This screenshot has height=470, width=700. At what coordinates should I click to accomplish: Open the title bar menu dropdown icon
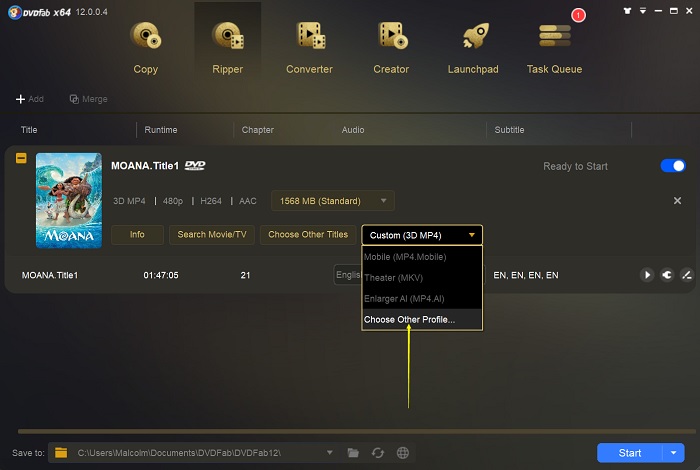tap(643, 11)
